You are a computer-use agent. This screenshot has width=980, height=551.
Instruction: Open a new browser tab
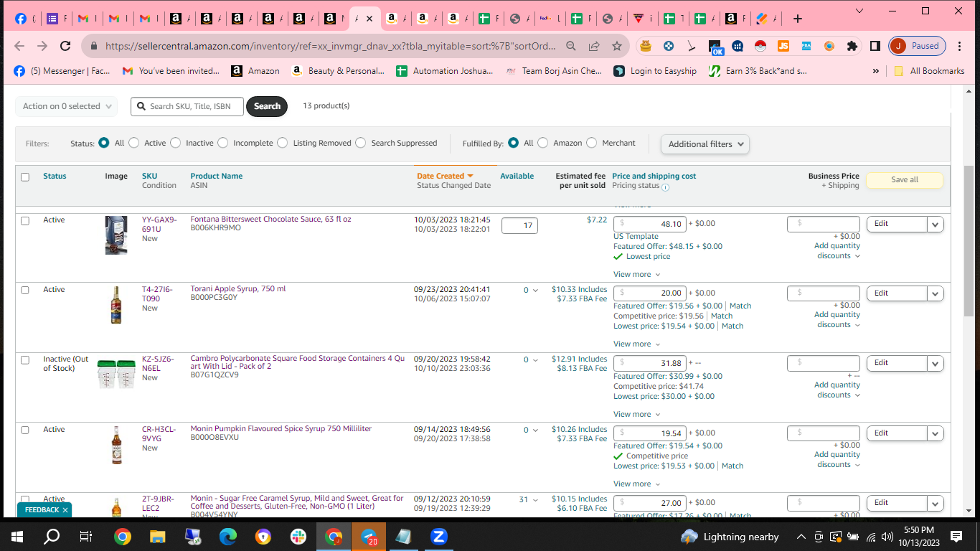(798, 19)
